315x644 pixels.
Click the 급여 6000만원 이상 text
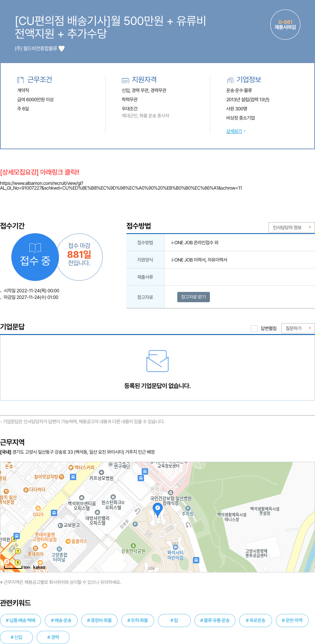pos(36,100)
